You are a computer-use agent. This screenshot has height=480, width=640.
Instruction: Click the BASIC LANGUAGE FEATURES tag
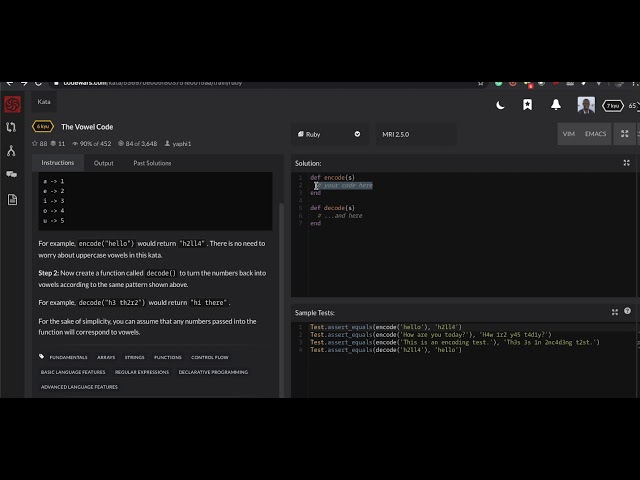pos(73,372)
